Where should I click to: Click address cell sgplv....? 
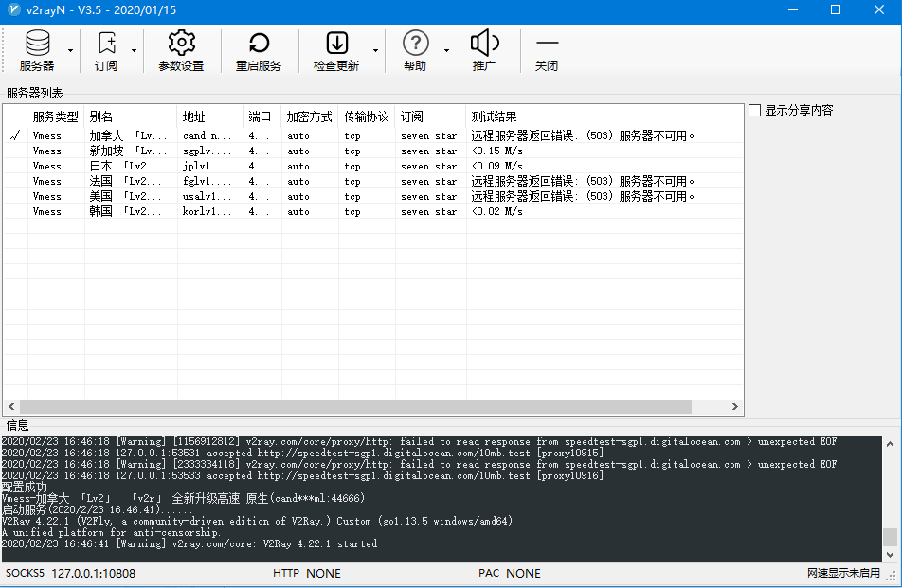[x=207, y=151]
